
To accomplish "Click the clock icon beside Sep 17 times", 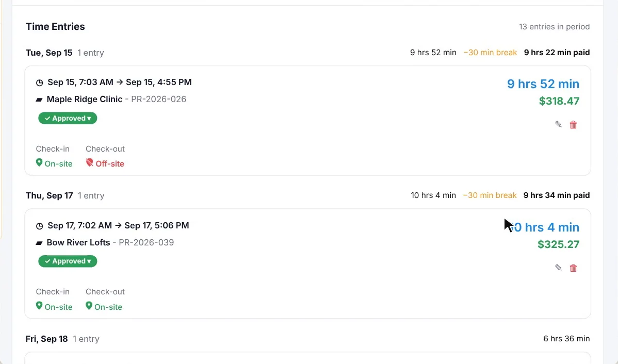I will (x=39, y=226).
